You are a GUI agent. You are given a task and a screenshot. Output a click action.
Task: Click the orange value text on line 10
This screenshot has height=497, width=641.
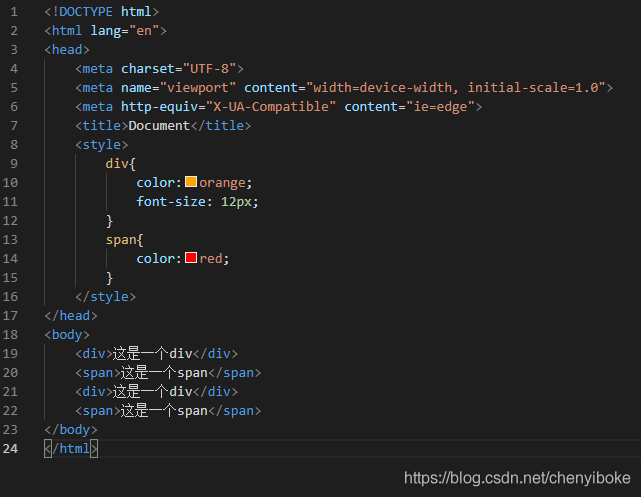coord(222,183)
